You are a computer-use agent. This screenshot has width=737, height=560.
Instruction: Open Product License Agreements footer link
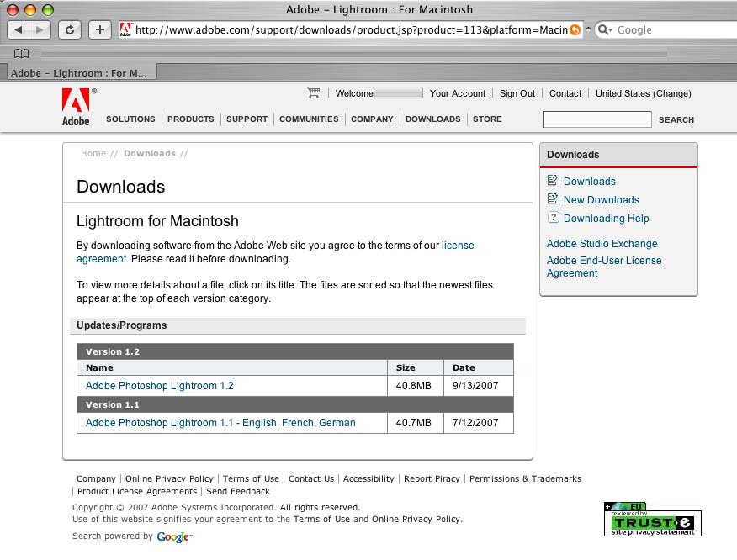[137, 491]
